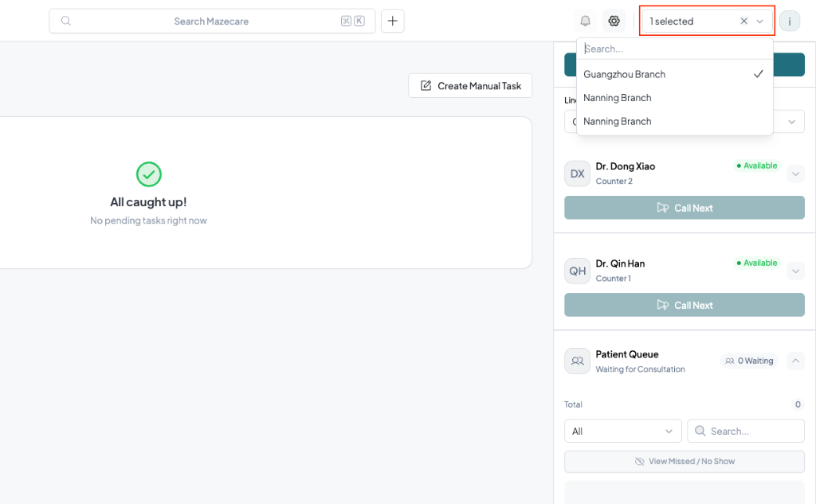This screenshot has height=504, width=816.
Task: Click the patient queue Search field
Action: click(746, 431)
